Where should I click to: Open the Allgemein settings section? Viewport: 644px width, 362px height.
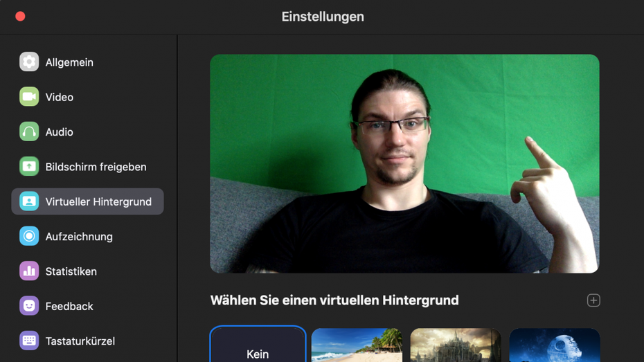pyautogui.click(x=69, y=62)
